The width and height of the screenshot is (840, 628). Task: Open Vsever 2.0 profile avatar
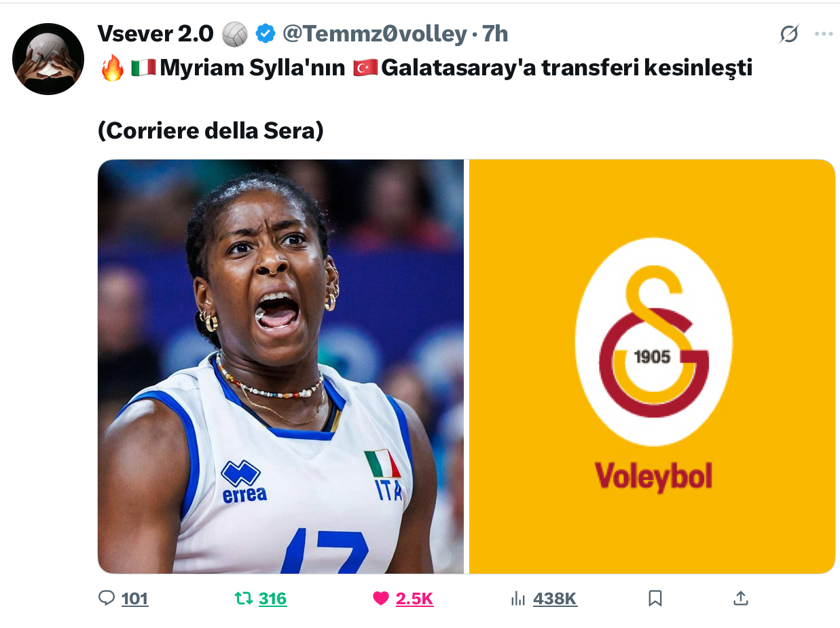tap(48, 59)
